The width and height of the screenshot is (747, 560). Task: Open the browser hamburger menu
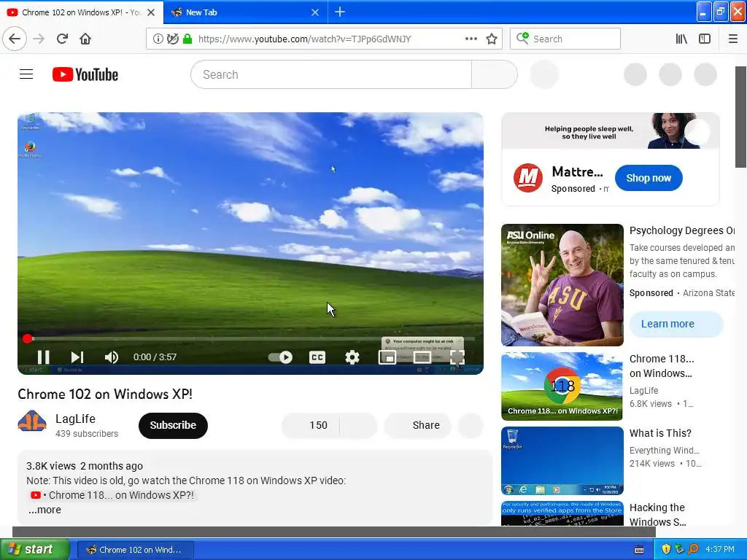[732, 39]
